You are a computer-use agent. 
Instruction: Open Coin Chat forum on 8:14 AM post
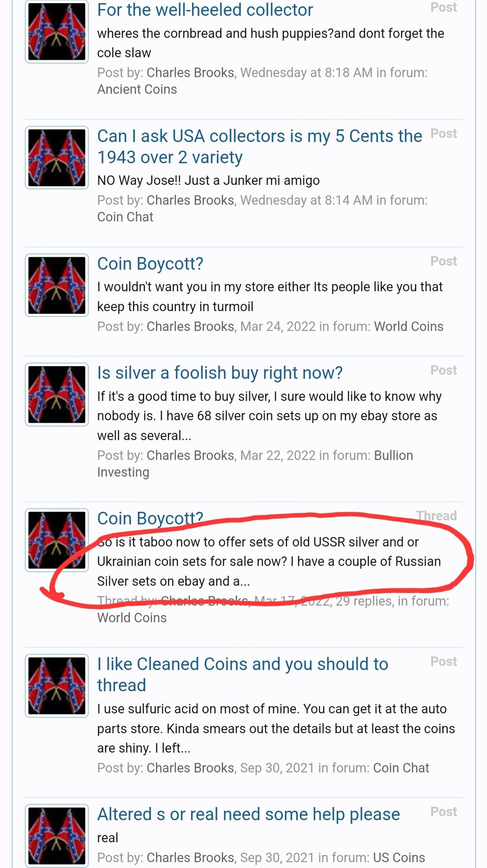point(125,217)
